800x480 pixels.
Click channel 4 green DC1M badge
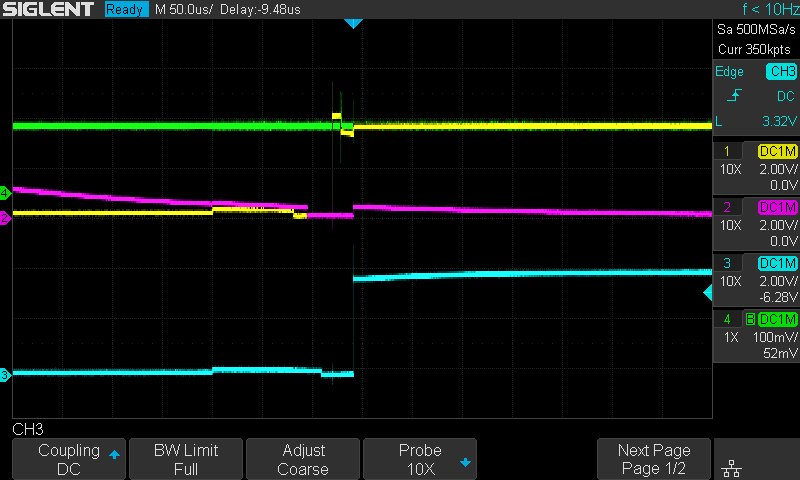778,319
